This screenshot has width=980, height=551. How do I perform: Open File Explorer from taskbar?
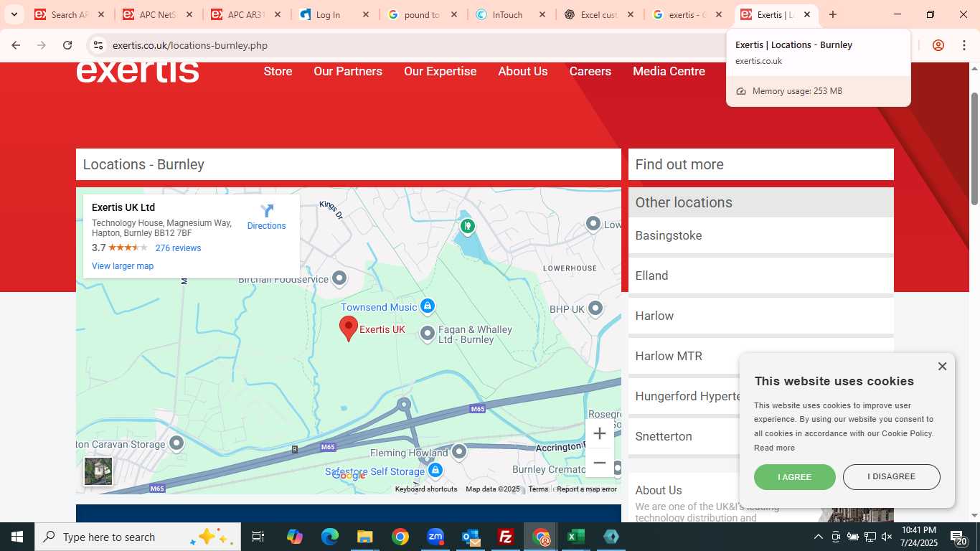point(364,537)
